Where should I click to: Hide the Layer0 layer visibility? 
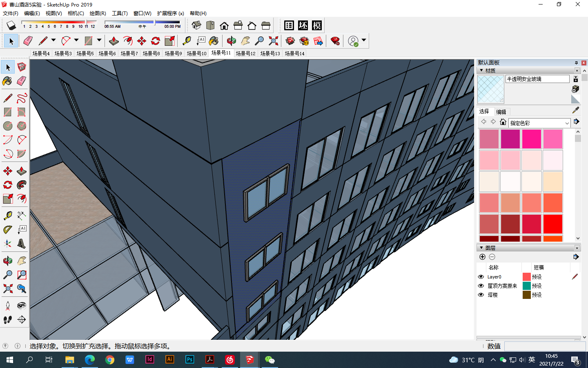(481, 277)
